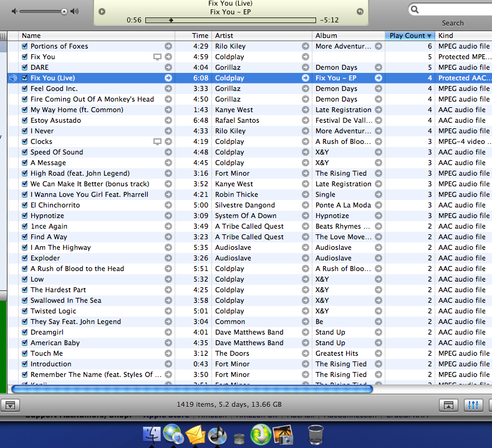Click the store arrow next to song Dreamgirl

pyautogui.click(x=168, y=332)
